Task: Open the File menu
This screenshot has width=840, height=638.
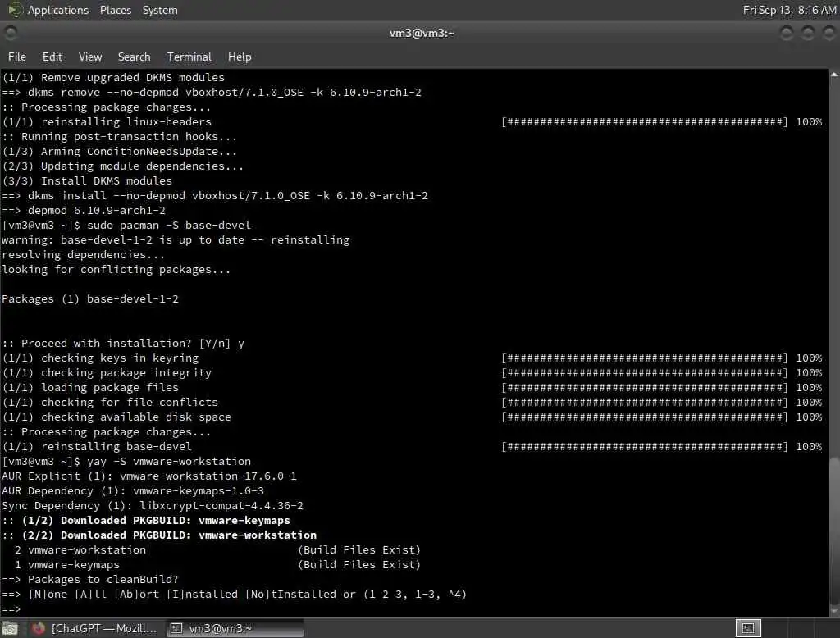Action: click(x=17, y=57)
